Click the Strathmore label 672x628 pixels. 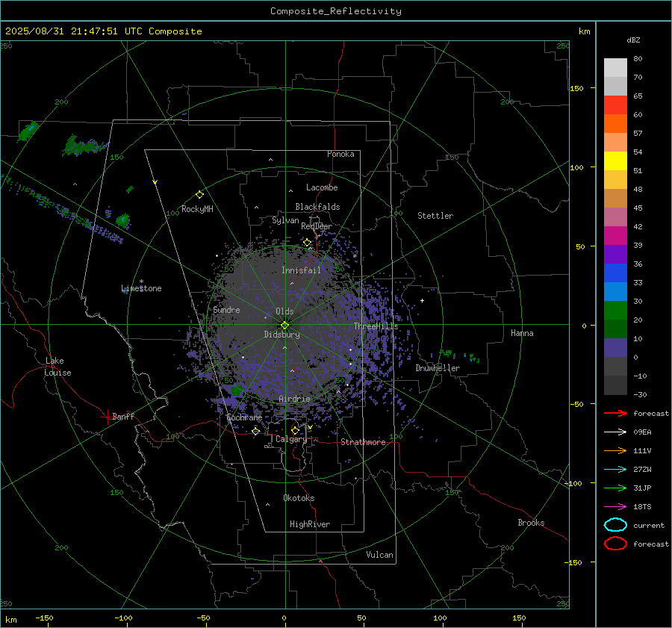[363, 442]
